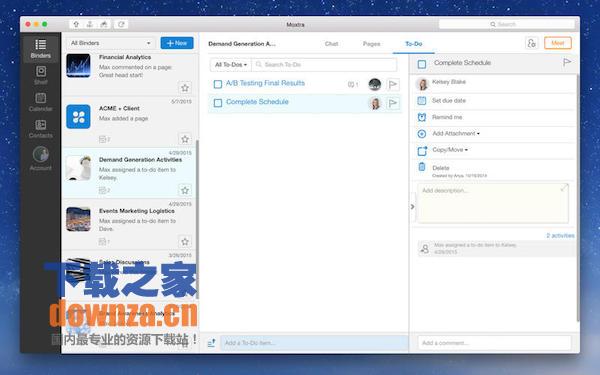The height and width of the screenshot is (375, 600).
Task: Flag the Complete Schedule to-do in list
Action: click(393, 103)
